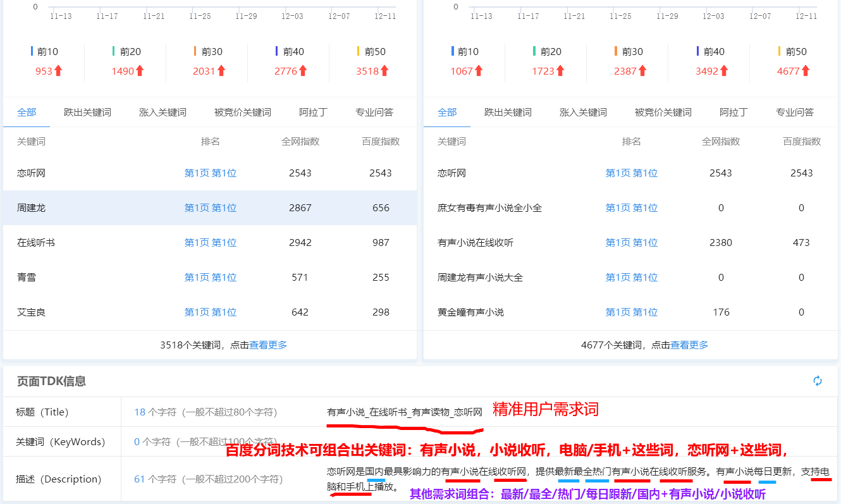
Task: Open ranking link for 黄金瞳有声小说
Action: pos(632,312)
